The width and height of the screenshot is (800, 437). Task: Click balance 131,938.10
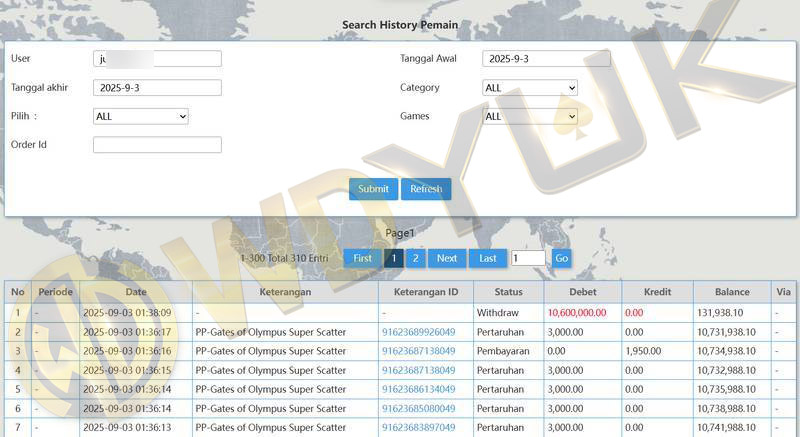(720, 313)
